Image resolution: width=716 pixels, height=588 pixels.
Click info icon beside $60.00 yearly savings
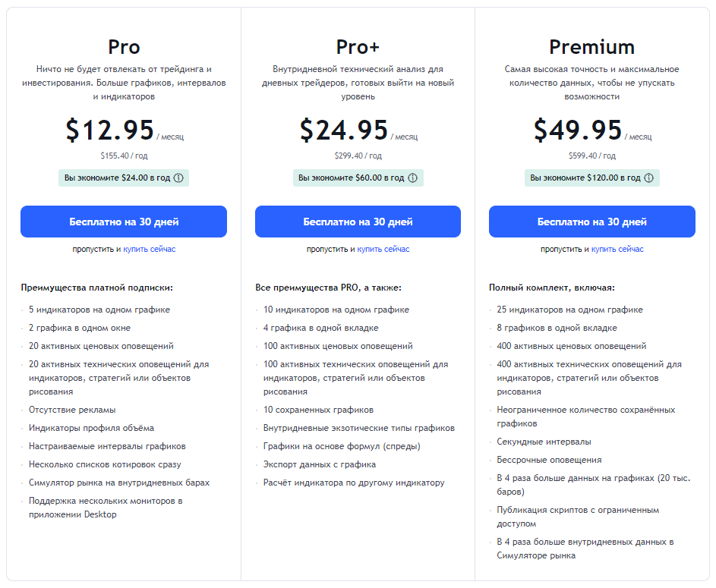click(x=413, y=178)
